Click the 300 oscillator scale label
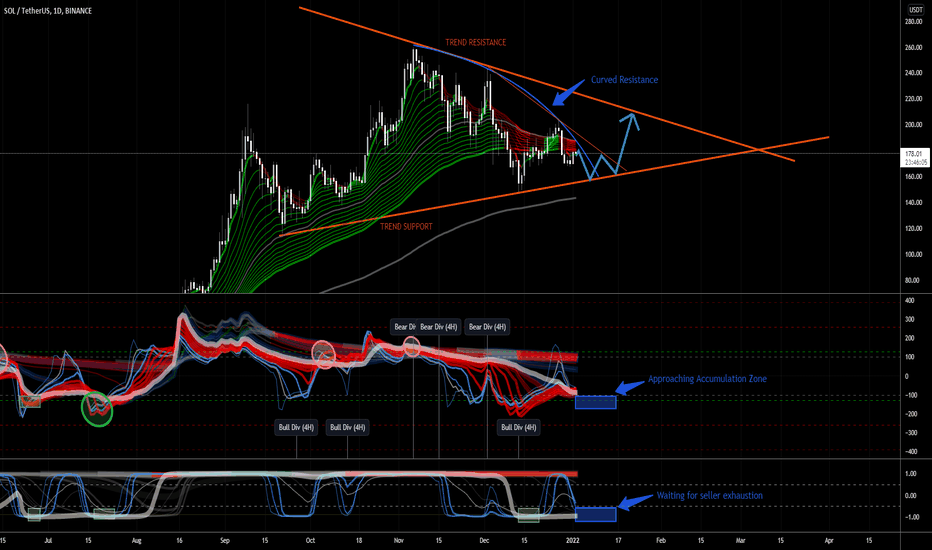Viewport: 932px width, 550px height. [909, 319]
